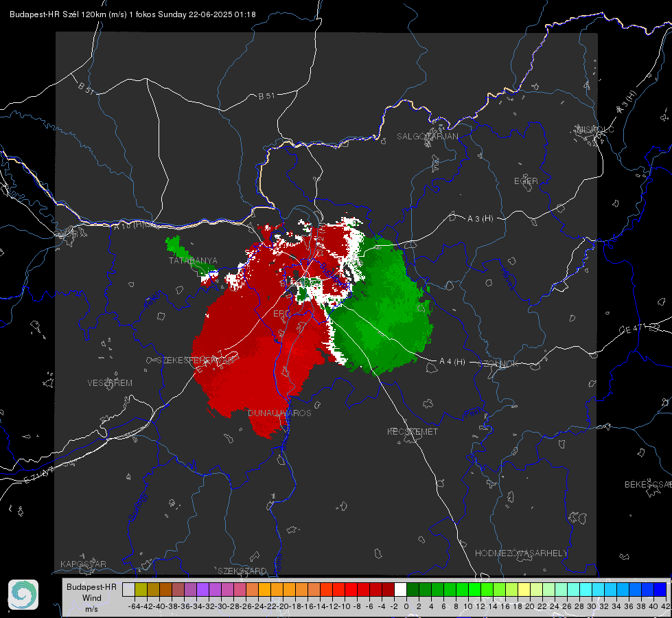Click the blue Pest county label
The height and width of the screenshot is (618, 672).
[x=473, y=413]
